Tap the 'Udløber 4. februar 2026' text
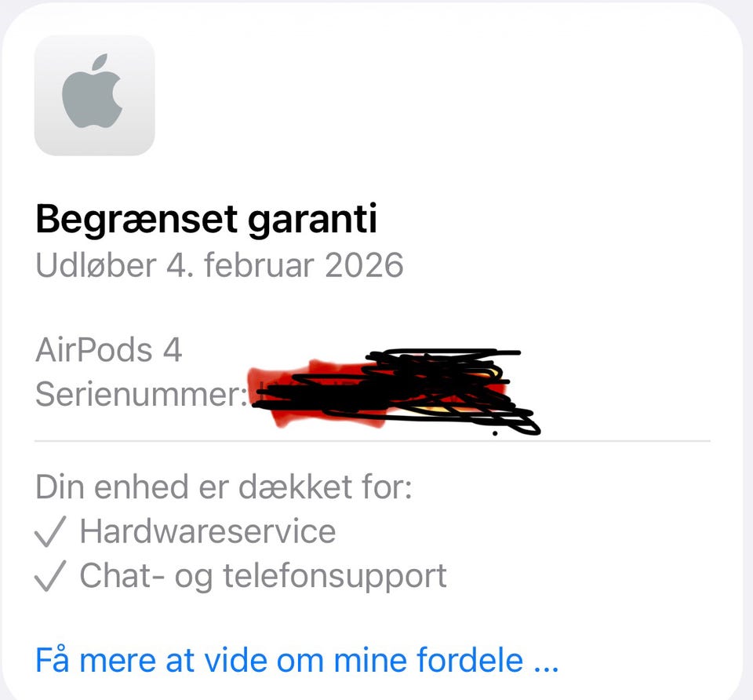Image resolution: width=753 pixels, height=700 pixels. [x=220, y=264]
